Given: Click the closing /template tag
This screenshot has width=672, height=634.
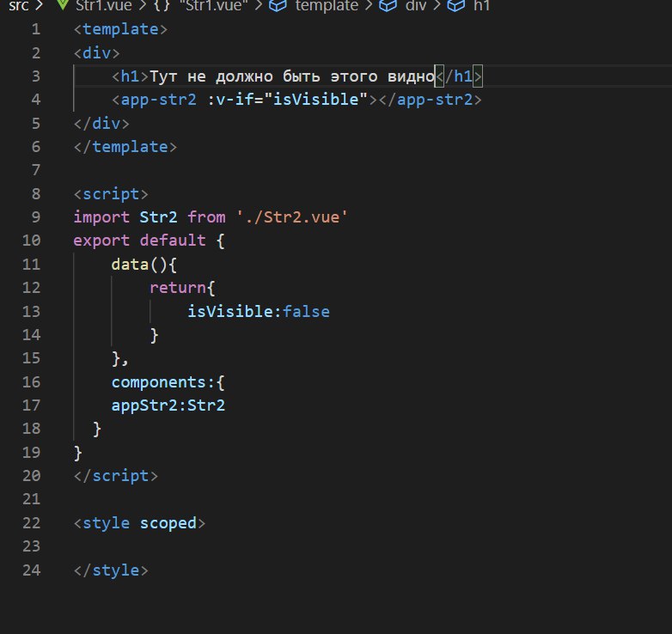Looking at the screenshot, I should tap(125, 148).
